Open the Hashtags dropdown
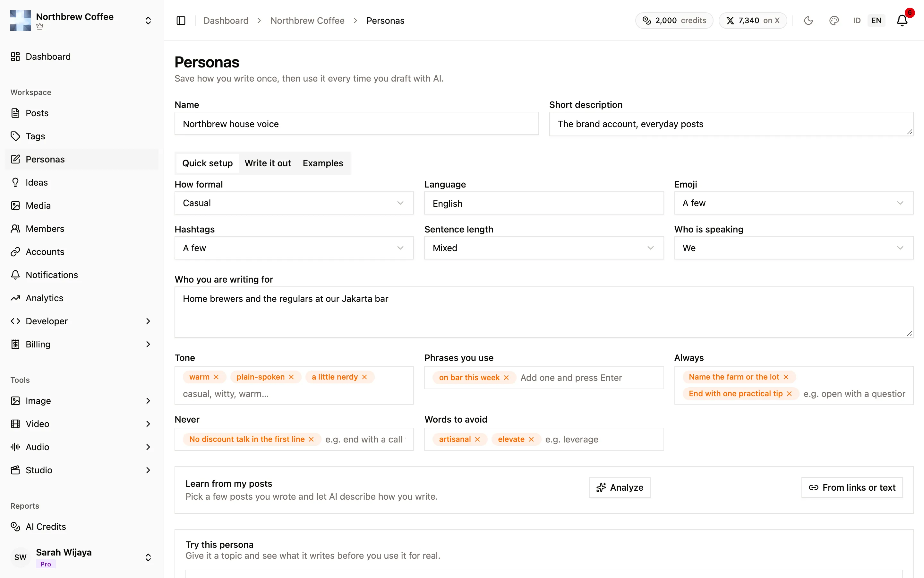Image resolution: width=924 pixels, height=578 pixels. coord(294,248)
